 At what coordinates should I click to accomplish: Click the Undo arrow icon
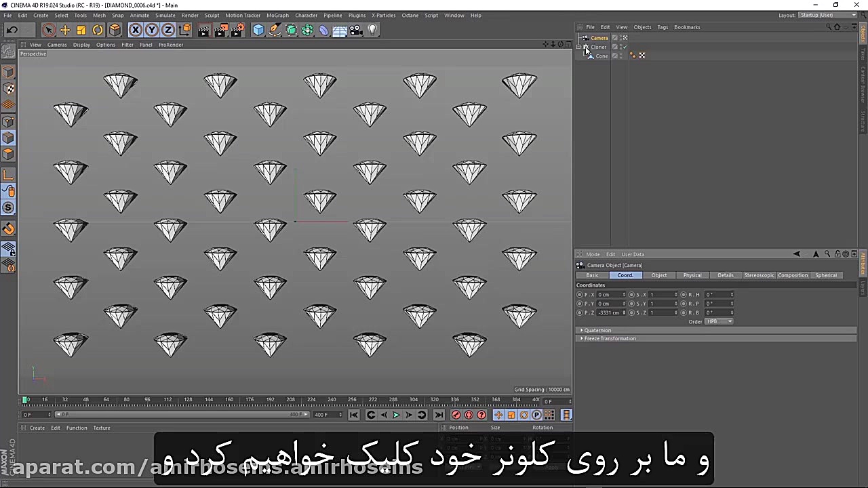coord(12,29)
